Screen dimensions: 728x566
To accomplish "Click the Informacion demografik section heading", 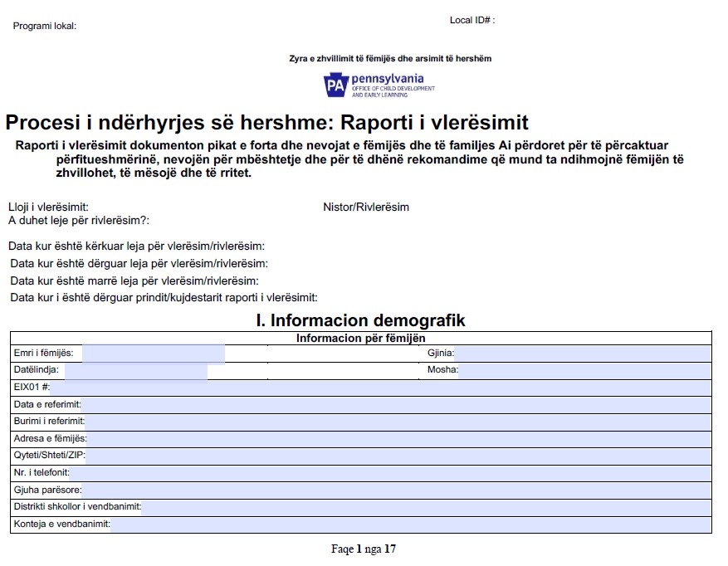I will (x=363, y=318).
